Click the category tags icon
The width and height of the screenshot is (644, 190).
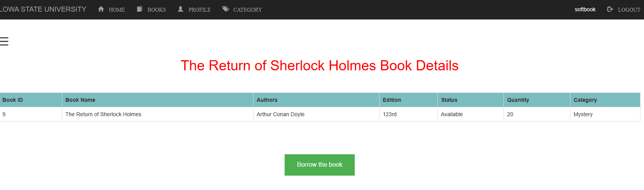click(225, 9)
